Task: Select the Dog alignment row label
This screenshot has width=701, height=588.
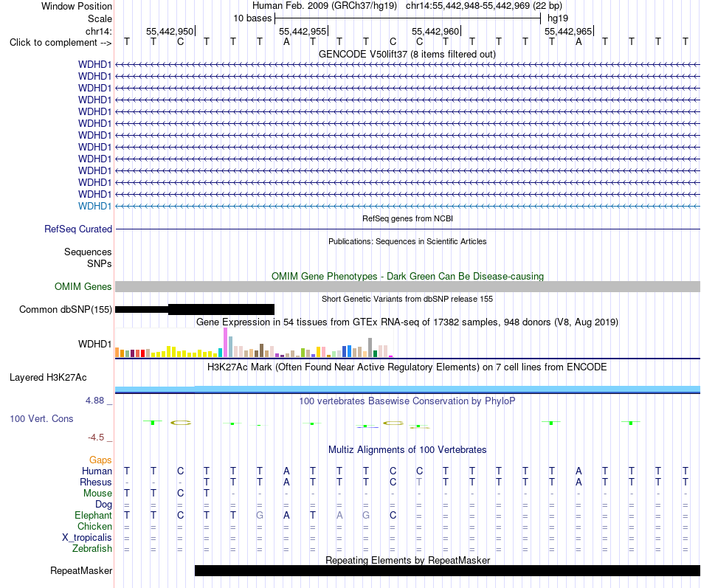Action: 103,505
